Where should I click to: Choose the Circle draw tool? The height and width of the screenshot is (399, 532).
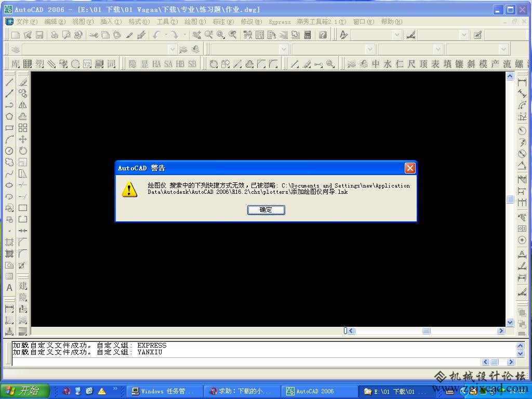coord(9,151)
